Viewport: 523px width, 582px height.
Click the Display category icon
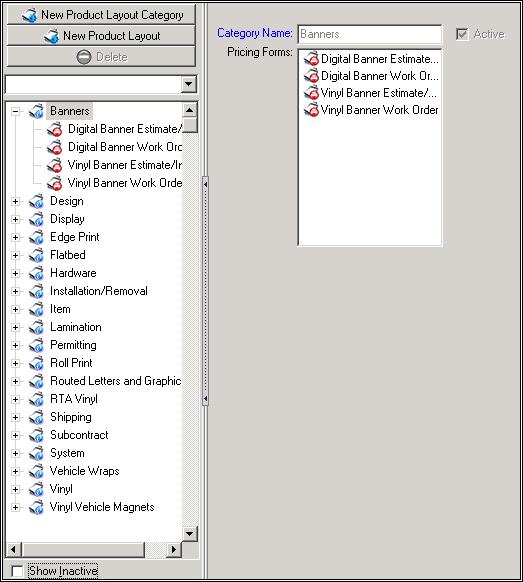36,219
